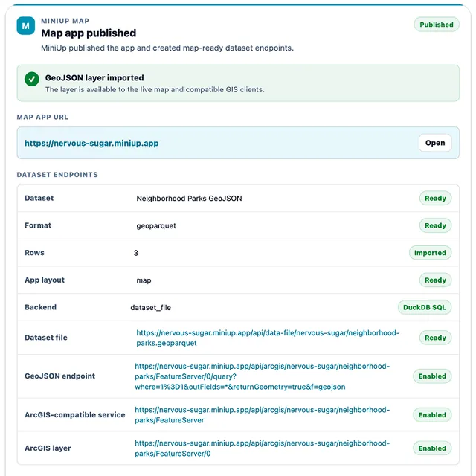
Task: Open the ArcGIS-compatible FeatureServer service link
Action: click(262, 415)
